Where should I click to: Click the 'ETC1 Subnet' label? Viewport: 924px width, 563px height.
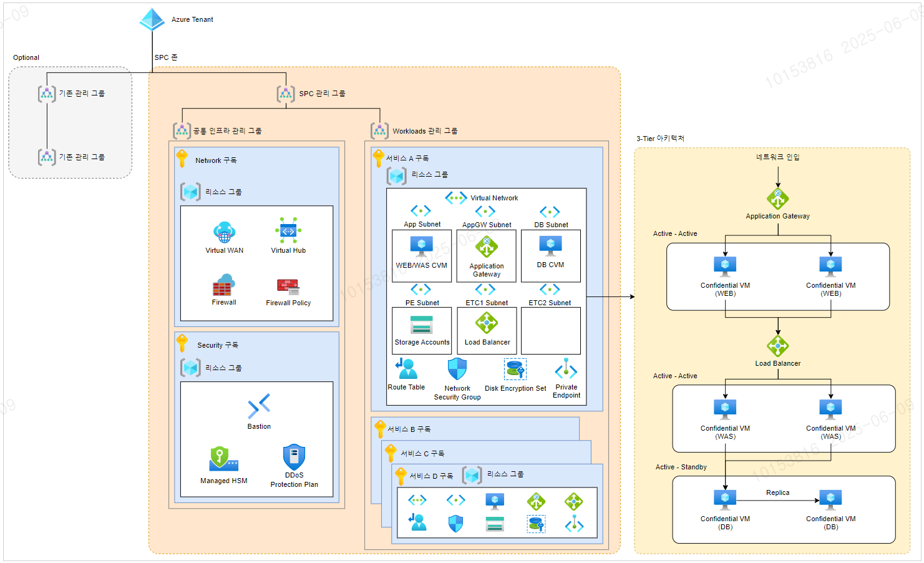[487, 303]
